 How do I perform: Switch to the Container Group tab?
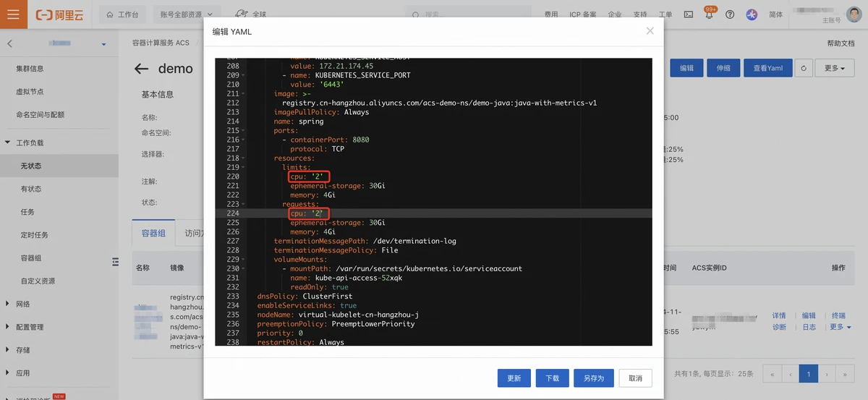153,233
